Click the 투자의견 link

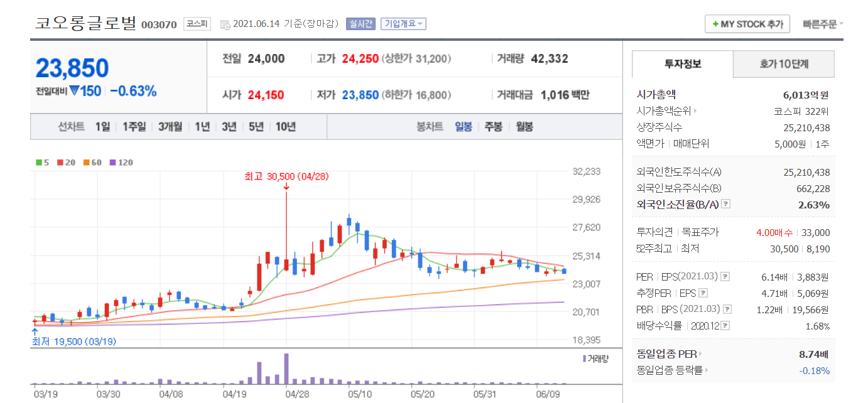[655, 232]
